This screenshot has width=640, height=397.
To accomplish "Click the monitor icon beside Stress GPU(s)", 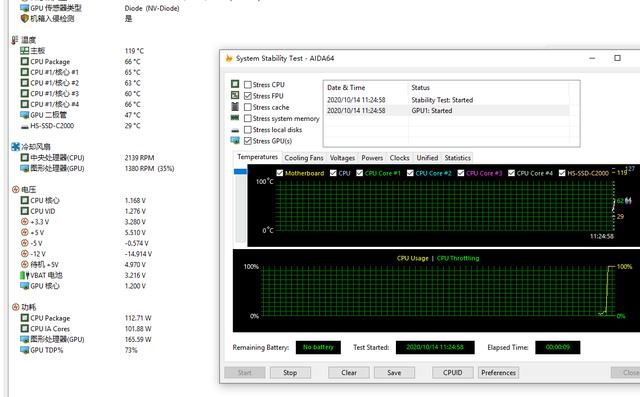I will [235, 140].
